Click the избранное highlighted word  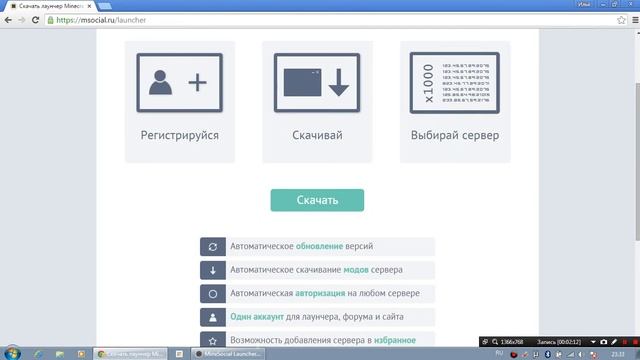[x=395, y=340]
